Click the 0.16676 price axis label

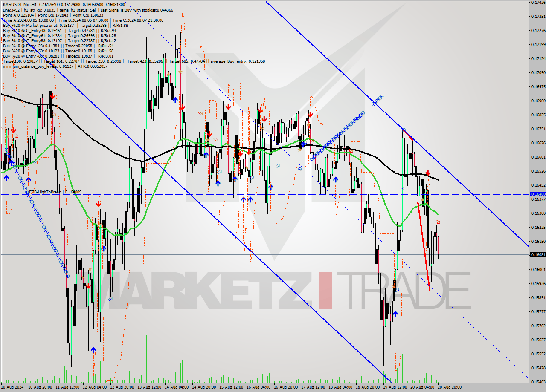click(x=538, y=143)
